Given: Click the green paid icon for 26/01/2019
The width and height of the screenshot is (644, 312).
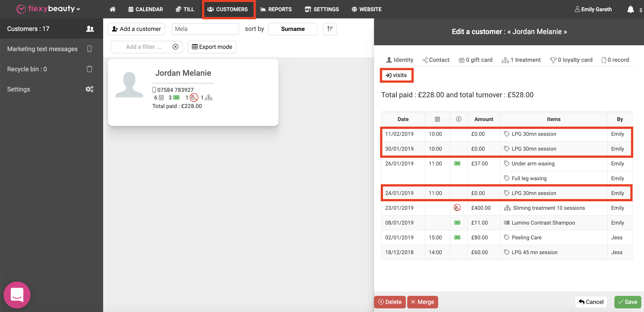Looking at the screenshot, I should click(457, 163).
